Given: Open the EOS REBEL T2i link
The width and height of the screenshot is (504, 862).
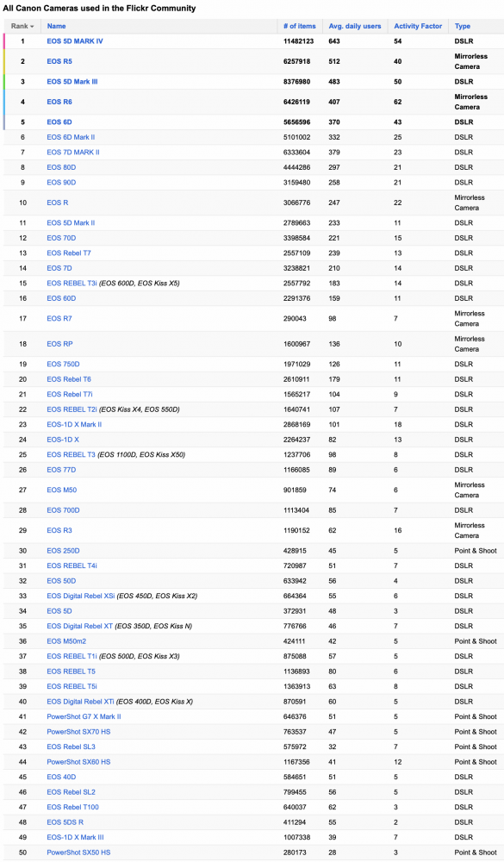Looking at the screenshot, I should (x=72, y=409).
